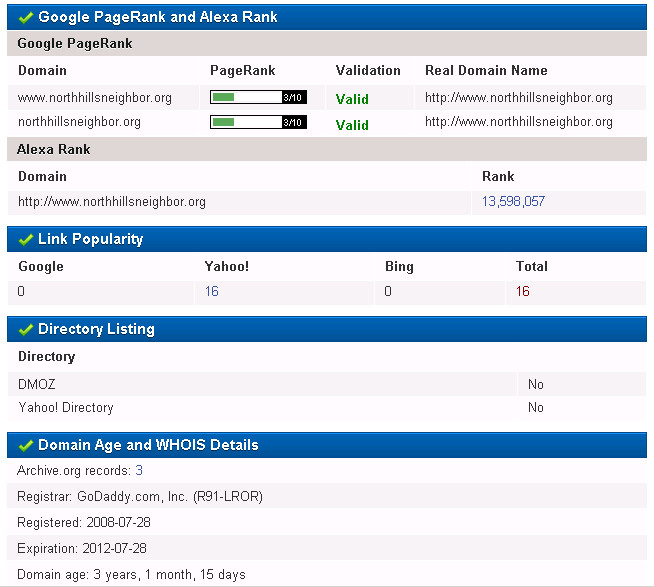The height and width of the screenshot is (587, 654).
Task: Click the Domain Age and WHOIS checkmark icon
Action: tap(25, 445)
